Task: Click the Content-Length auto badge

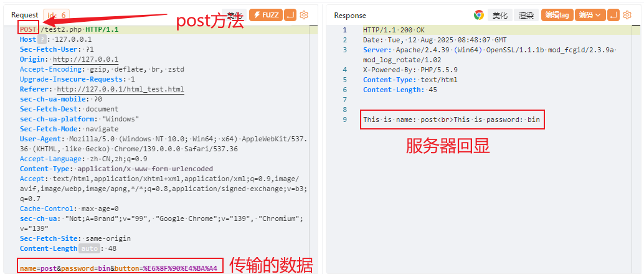Action: coord(88,248)
